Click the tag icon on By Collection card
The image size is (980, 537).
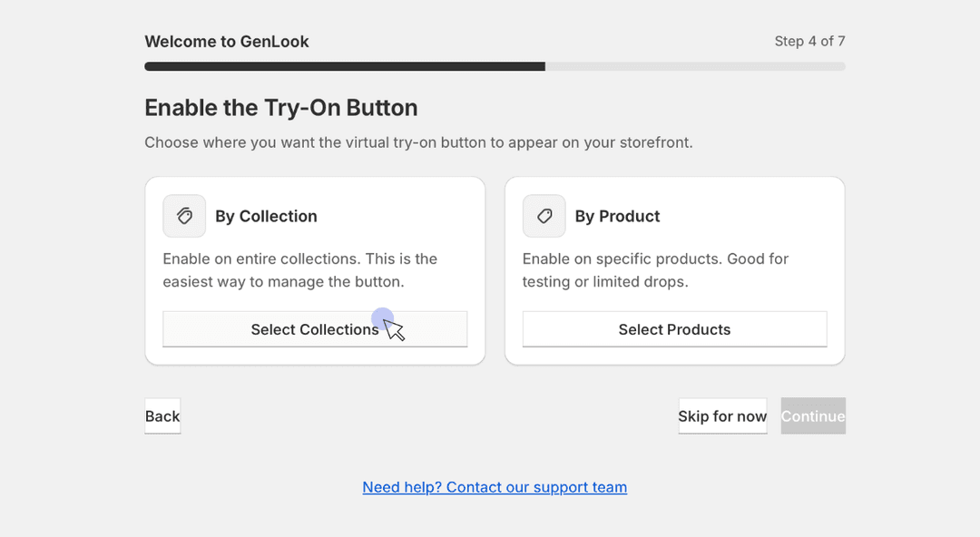(x=184, y=216)
